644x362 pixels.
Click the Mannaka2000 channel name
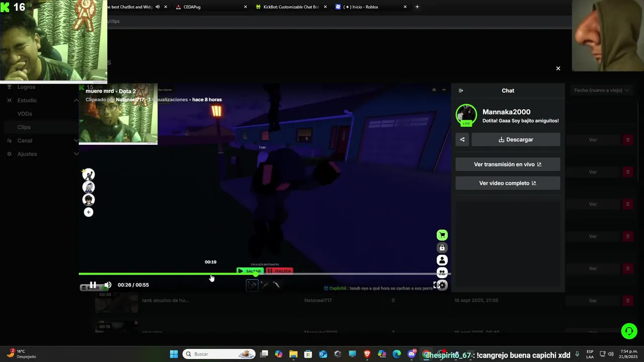[x=506, y=112]
